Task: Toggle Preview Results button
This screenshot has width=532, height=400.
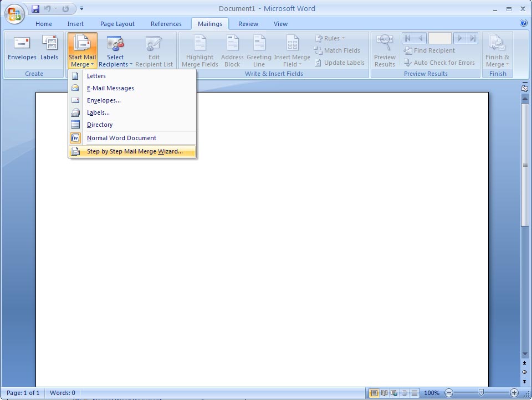Action: [x=385, y=50]
